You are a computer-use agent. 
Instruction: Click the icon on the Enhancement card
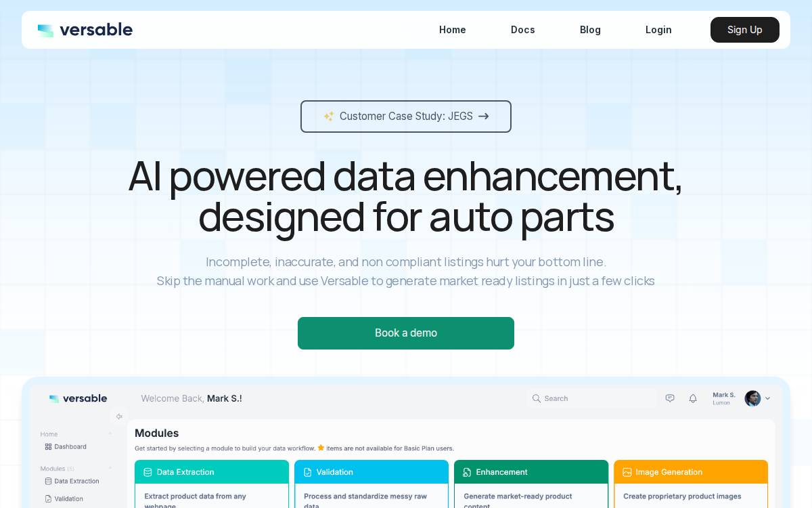pyautogui.click(x=467, y=472)
